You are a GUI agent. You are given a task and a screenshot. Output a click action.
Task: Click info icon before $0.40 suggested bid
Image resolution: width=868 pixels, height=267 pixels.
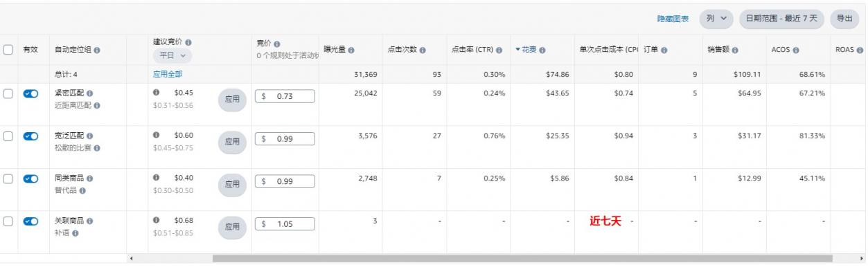point(157,178)
